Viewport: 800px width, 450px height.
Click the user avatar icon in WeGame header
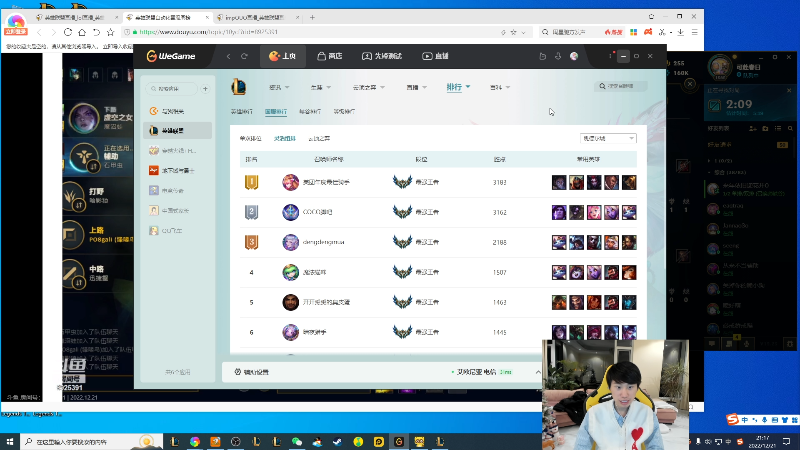point(574,56)
